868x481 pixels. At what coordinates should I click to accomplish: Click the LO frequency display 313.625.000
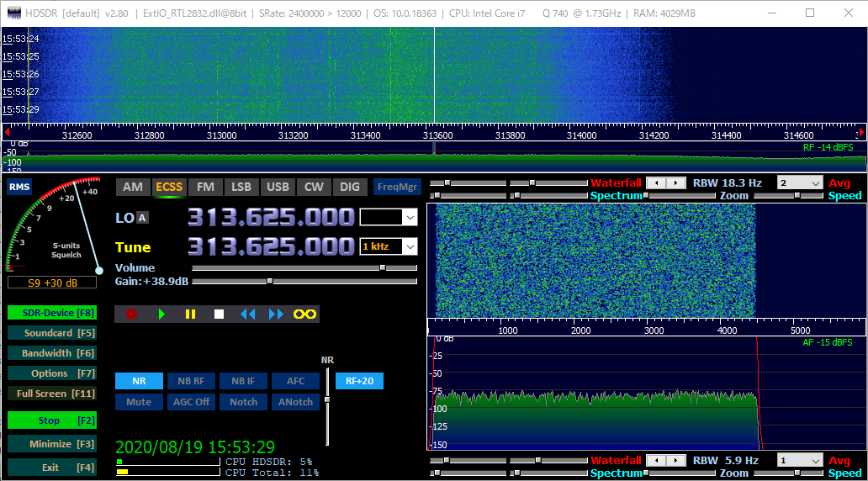coord(271,218)
